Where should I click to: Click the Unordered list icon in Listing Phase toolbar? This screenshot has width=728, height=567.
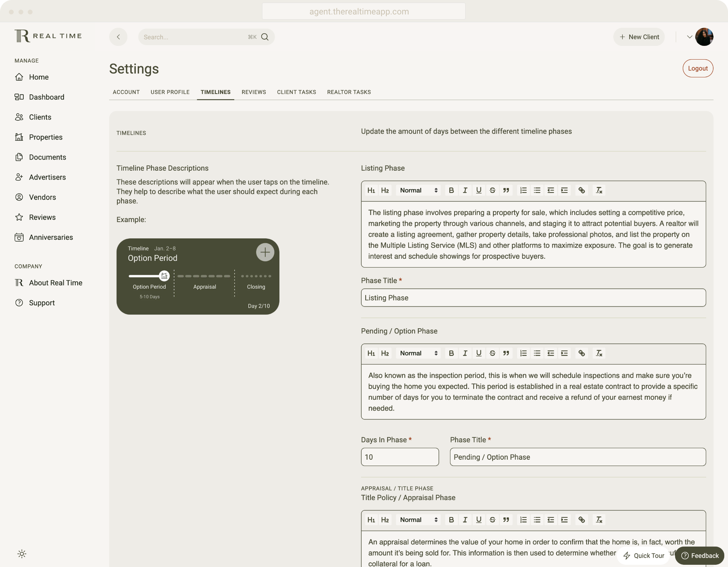[537, 190]
